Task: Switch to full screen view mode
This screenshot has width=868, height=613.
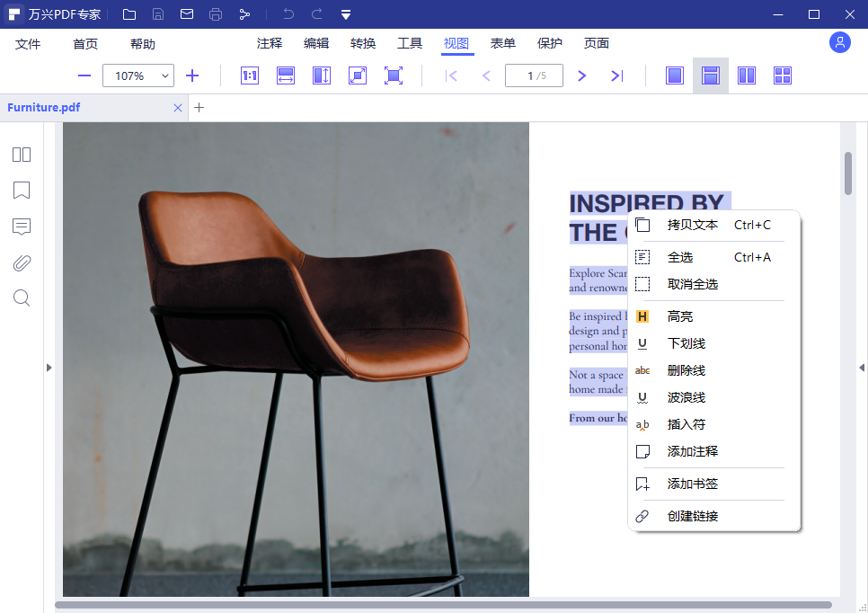Action: 394,76
